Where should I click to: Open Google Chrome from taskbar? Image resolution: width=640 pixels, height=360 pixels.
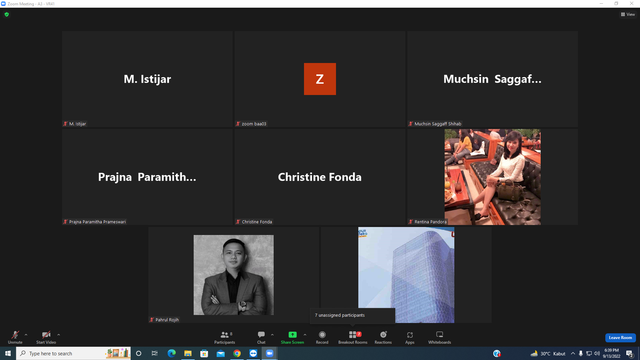pos(237,353)
